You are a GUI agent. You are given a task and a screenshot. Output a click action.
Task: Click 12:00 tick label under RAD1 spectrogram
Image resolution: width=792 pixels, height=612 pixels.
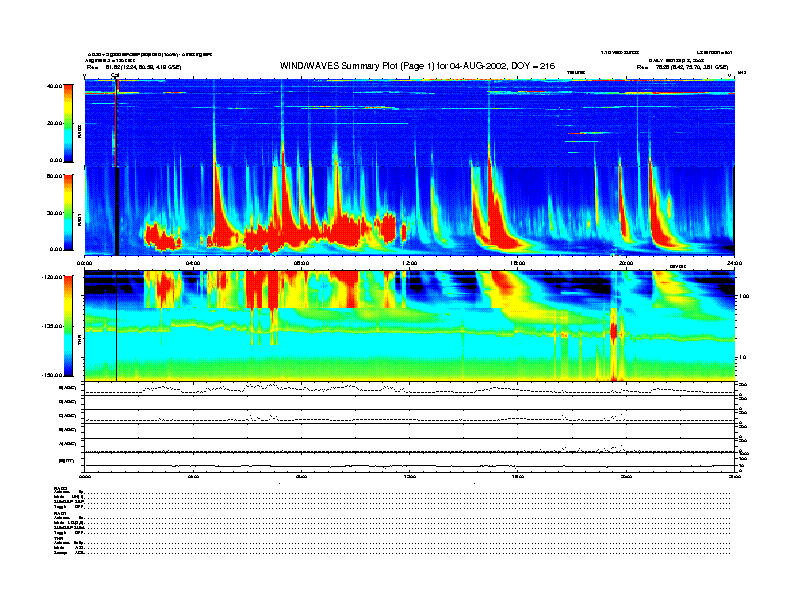coord(410,263)
